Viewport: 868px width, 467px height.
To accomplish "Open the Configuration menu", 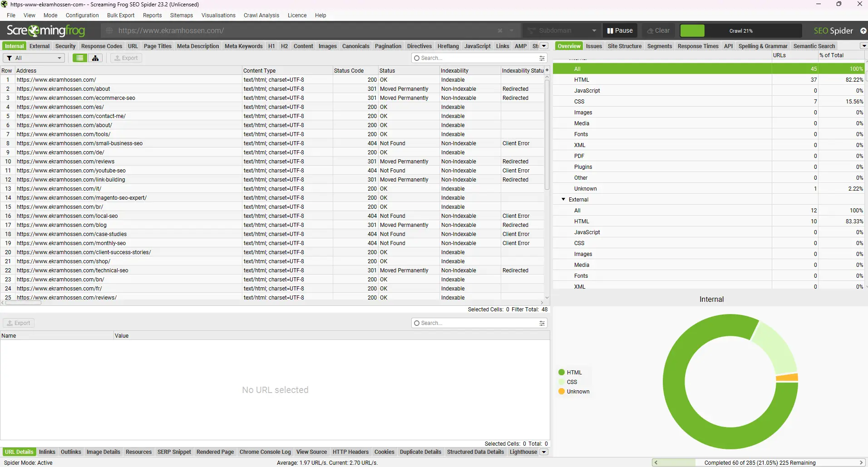I will point(82,15).
